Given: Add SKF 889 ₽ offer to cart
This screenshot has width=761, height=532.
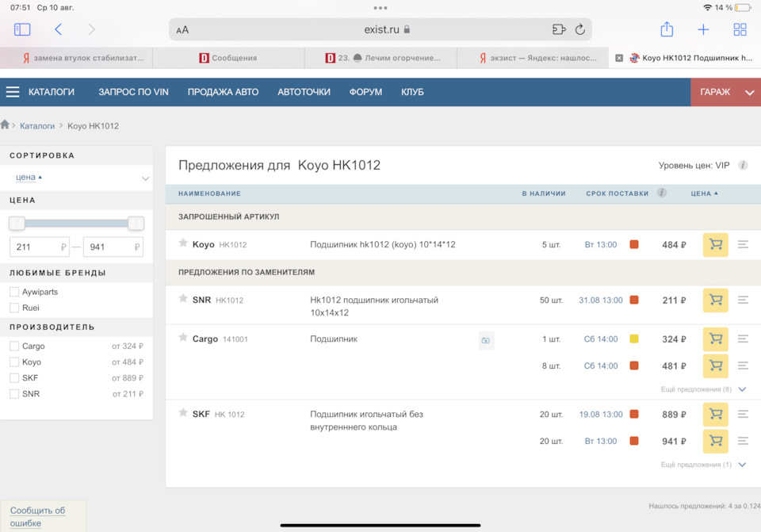Looking at the screenshot, I should 715,414.
